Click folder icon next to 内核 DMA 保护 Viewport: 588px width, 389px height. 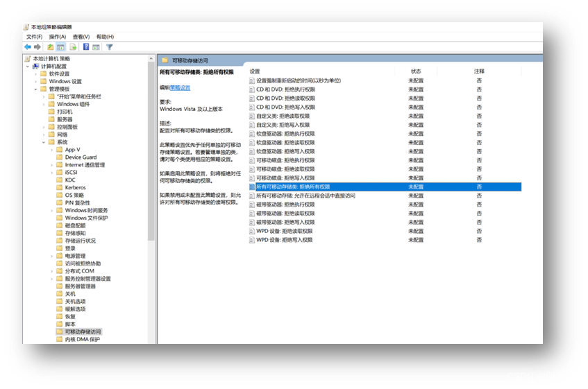[x=59, y=339]
